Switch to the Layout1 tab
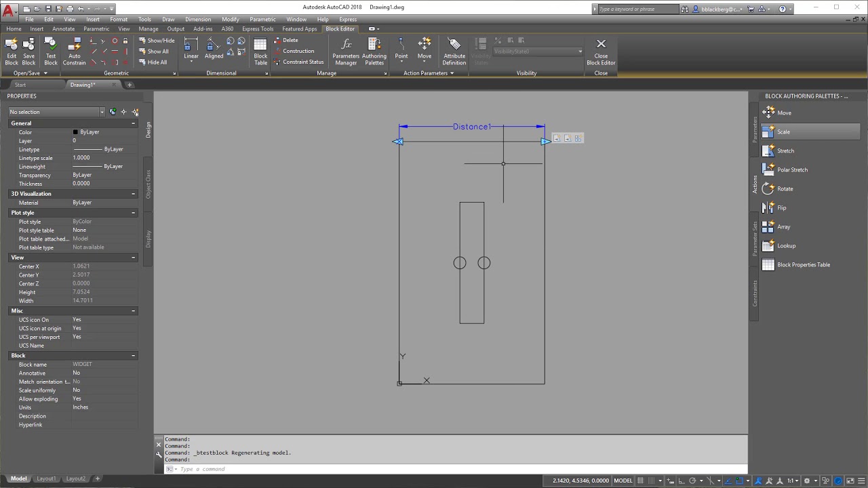The height and width of the screenshot is (488, 868). [x=46, y=479]
